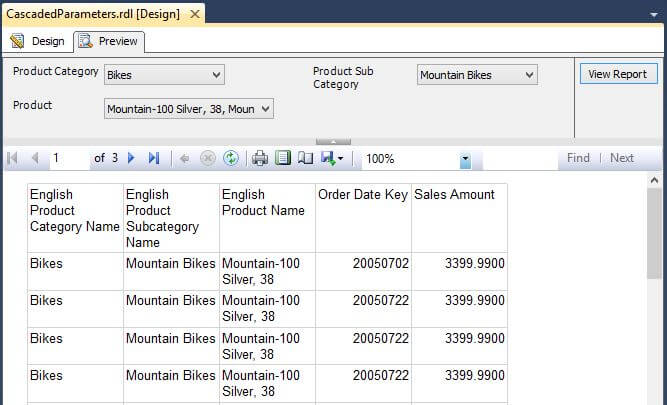Toggle Print Layout view icon
The height and width of the screenshot is (405, 667).
[283, 158]
